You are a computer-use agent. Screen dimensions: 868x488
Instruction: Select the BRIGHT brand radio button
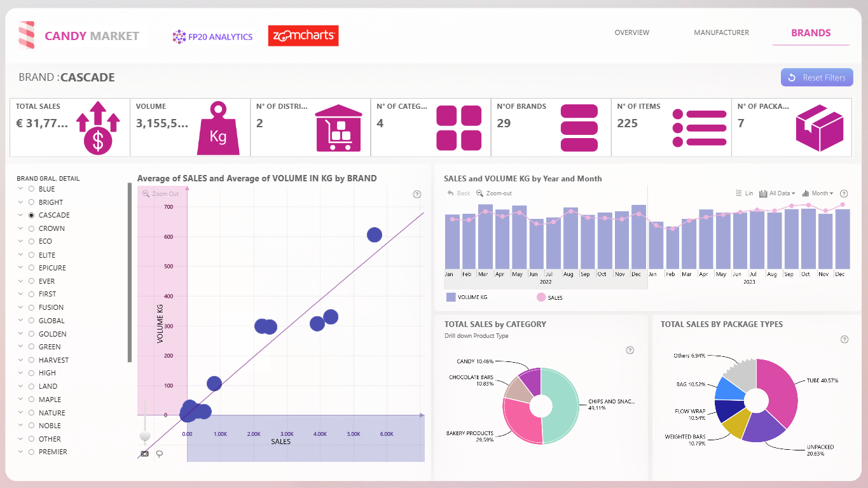click(x=31, y=202)
